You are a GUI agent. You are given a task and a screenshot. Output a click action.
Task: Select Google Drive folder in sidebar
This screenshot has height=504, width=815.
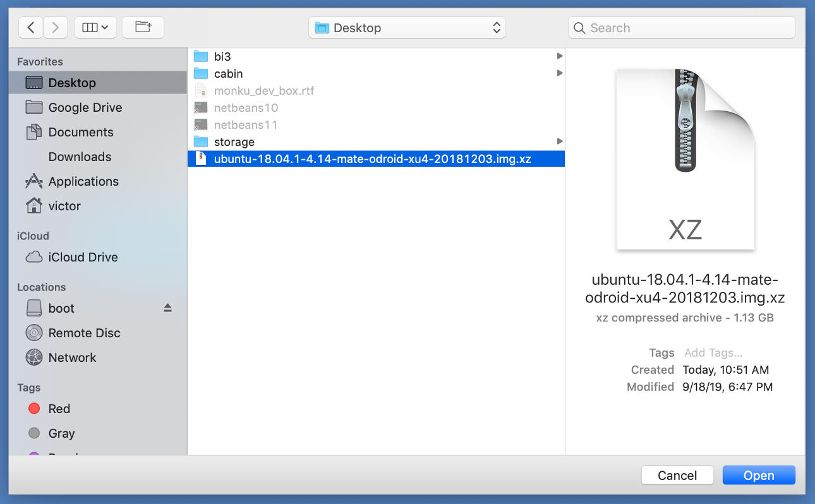[85, 107]
